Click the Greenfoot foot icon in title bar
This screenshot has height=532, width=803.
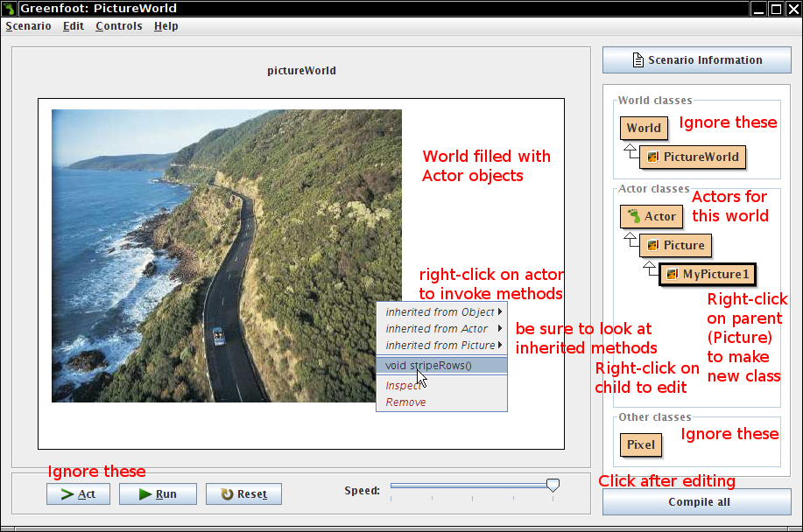(x=10, y=9)
